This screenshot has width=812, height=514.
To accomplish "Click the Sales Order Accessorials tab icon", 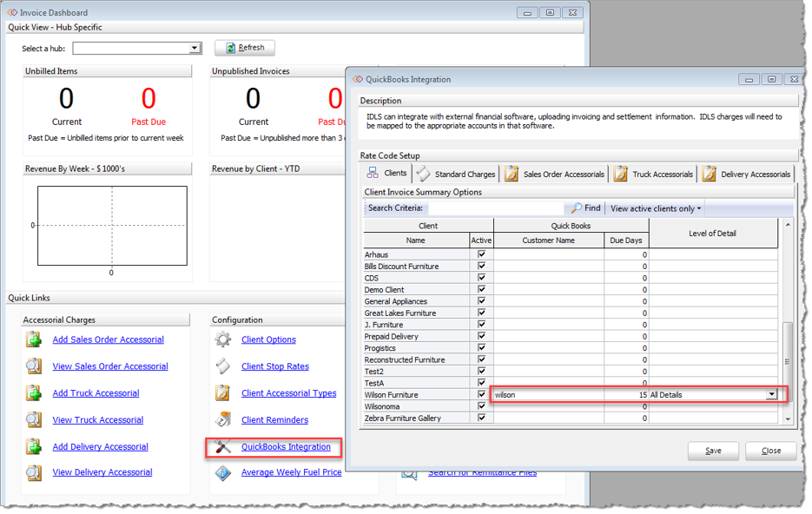I will pyautogui.click(x=512, y=174).
